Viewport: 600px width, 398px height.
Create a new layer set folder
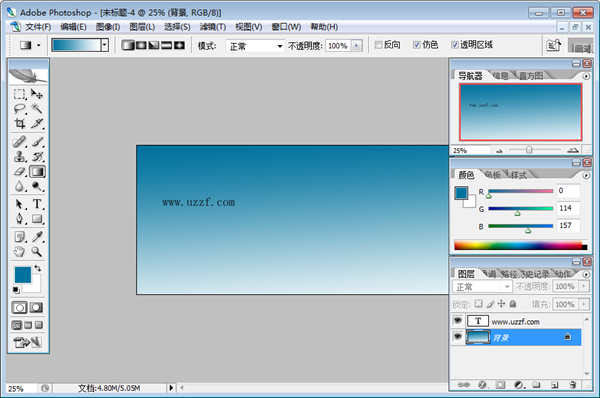pyautogui.click(x=536, y=385)
